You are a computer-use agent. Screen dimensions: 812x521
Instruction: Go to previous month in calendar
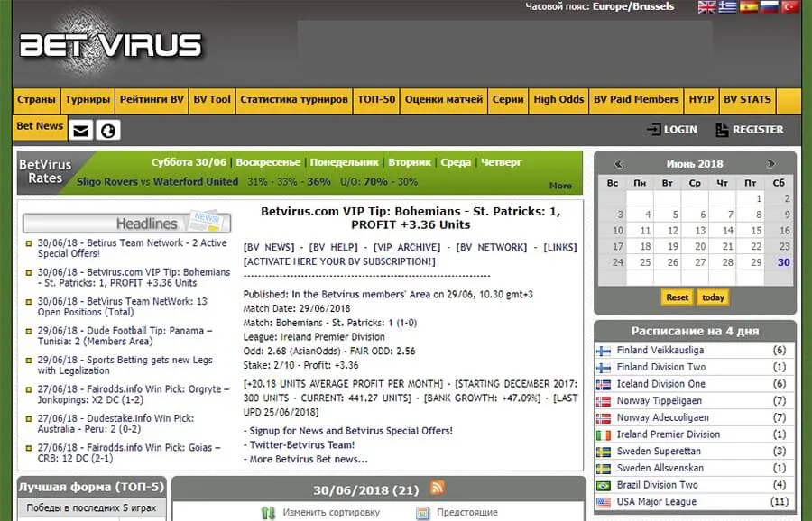(x=618, y=164)
